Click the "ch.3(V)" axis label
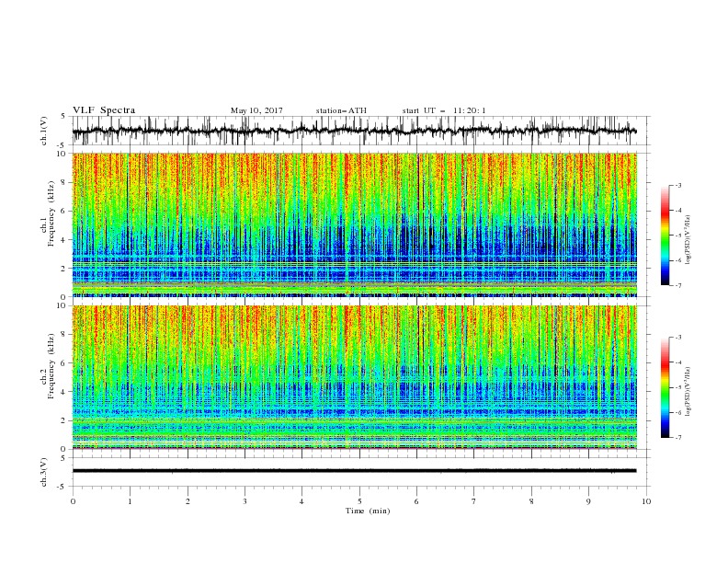This screenshot has height=563, width=728. pyautogui.click(x=44, y=472)
